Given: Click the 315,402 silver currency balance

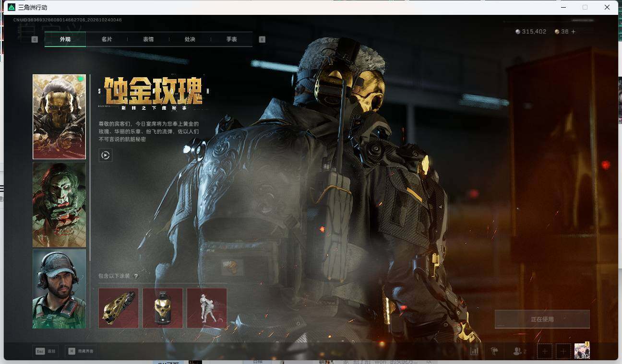Looking at the screenshot, I should [x=531, y=32].
